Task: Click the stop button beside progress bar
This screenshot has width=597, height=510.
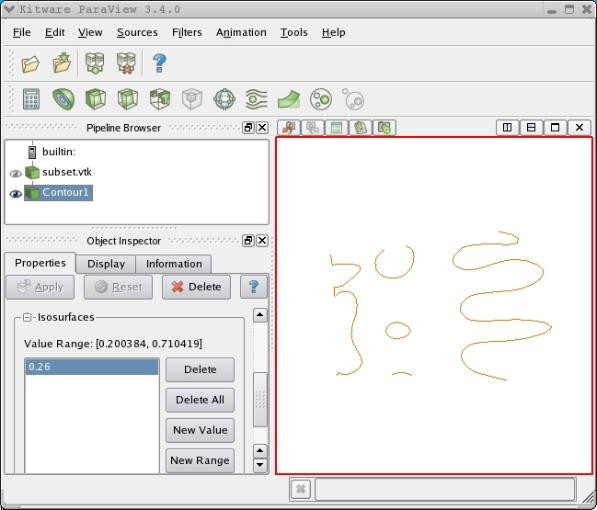Action: (301, 489)
